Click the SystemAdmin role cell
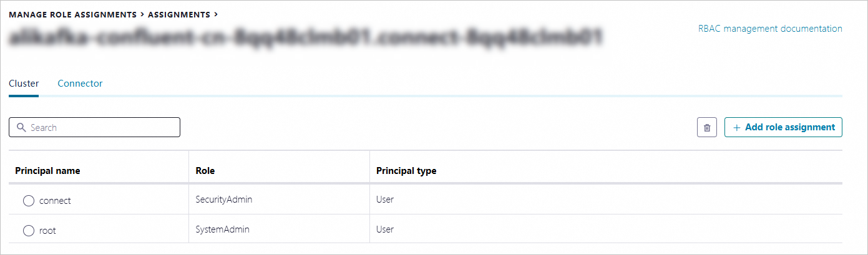Image resolution: width=868 pixels, height=255 pixels. tap(222, 229)
